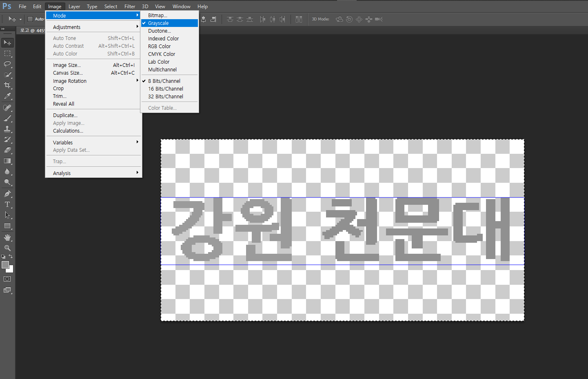The height and width of the screenshot is (379, 588).
Task: Change screen mode icon
Action: click(x=7, y=290)
